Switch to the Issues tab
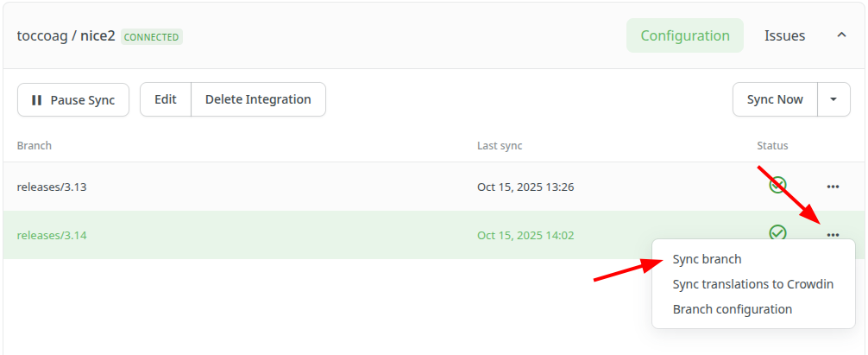 (x=784, y=35)
